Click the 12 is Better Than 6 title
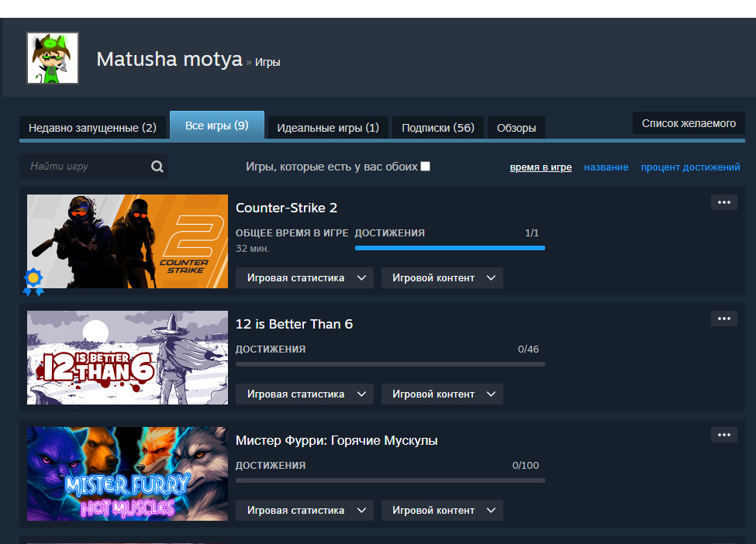756x544 pixels. [x=294, y=324]
